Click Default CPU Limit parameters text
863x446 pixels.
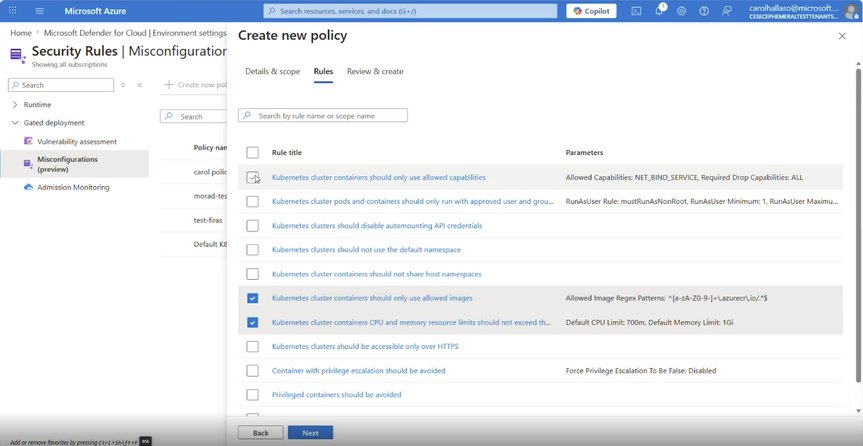coord(649,323)
